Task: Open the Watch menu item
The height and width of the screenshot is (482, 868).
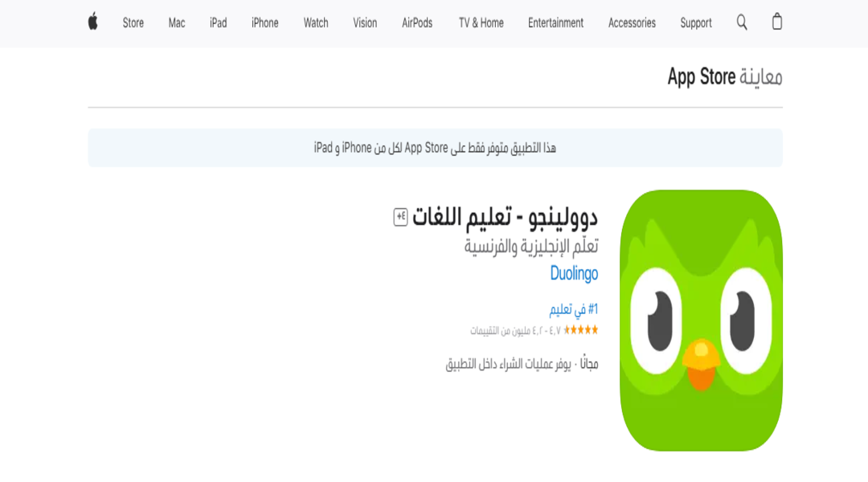Action: (x=316, y=22)
